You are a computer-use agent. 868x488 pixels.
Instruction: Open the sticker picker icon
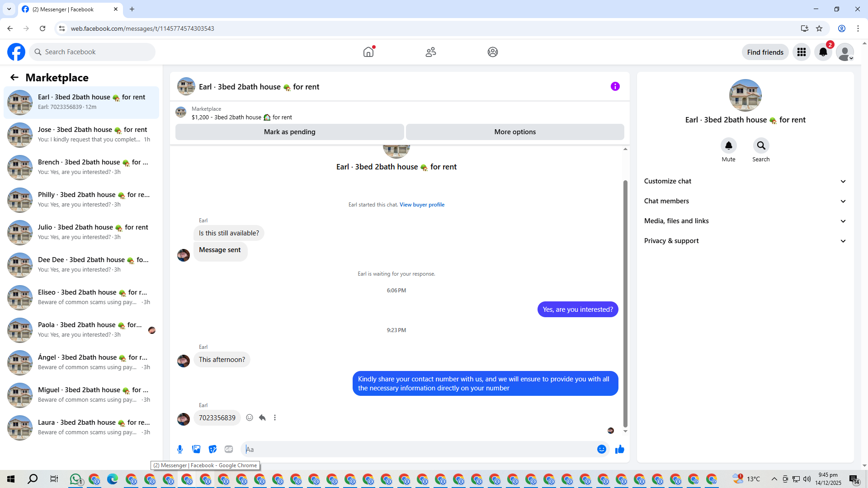coord(212,449)
